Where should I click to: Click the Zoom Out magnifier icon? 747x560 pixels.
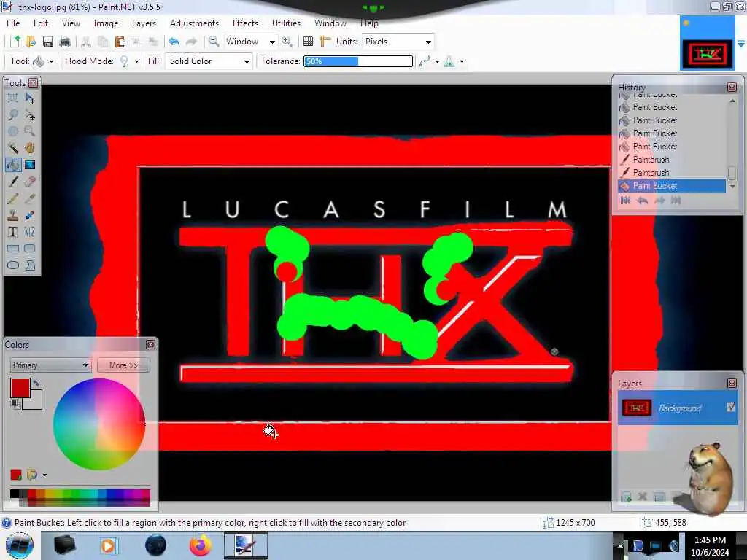coord(214,42)
